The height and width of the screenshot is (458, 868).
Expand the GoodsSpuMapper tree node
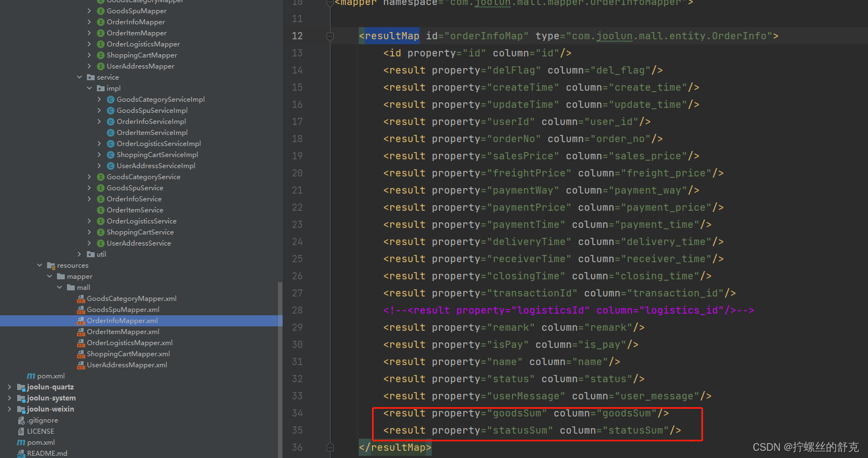(90, 11)
